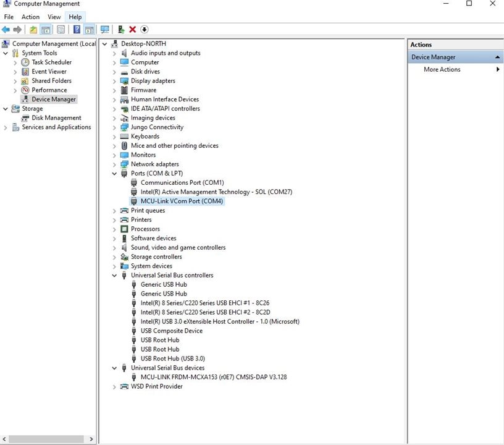504x445 pixels.
Task: Select USB Composite Device
Action: tap(172, 331)
